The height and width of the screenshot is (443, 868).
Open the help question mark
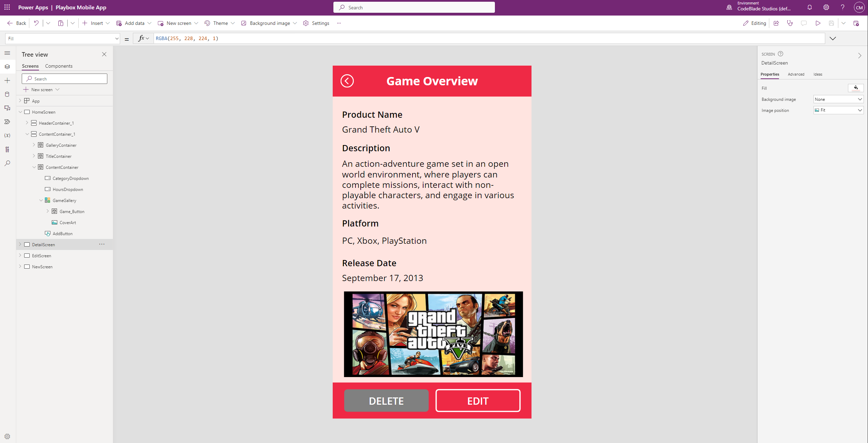point(842,7)
